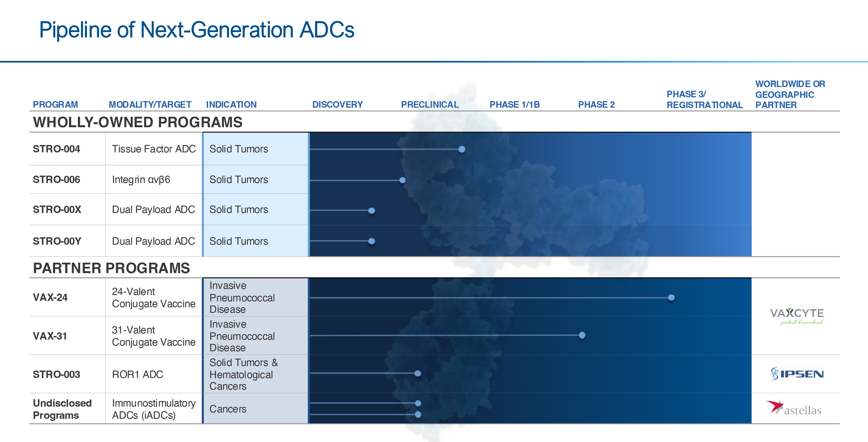Screen dimensions: 868x442
Task: Click the Tissue Factor ADC modality cell
Action: pos(154,149)
